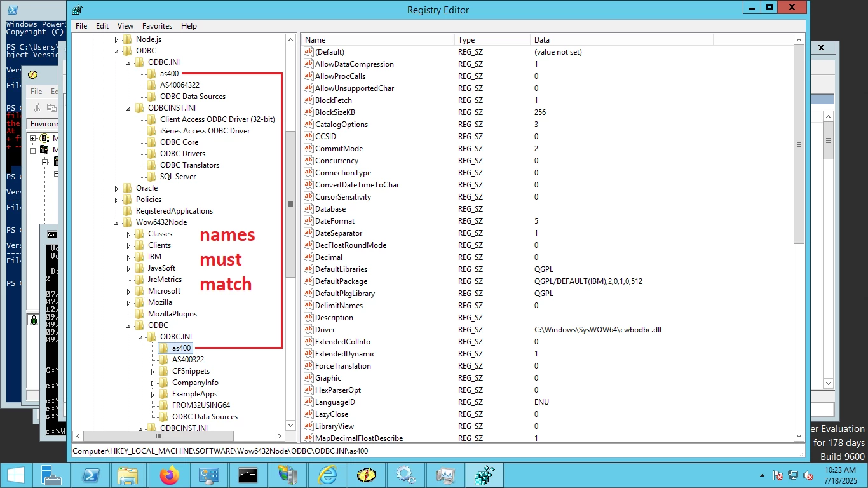Open the View menu
Viewport: 868px width, 488px height.
pyautogui.click(x=125, y=26)
